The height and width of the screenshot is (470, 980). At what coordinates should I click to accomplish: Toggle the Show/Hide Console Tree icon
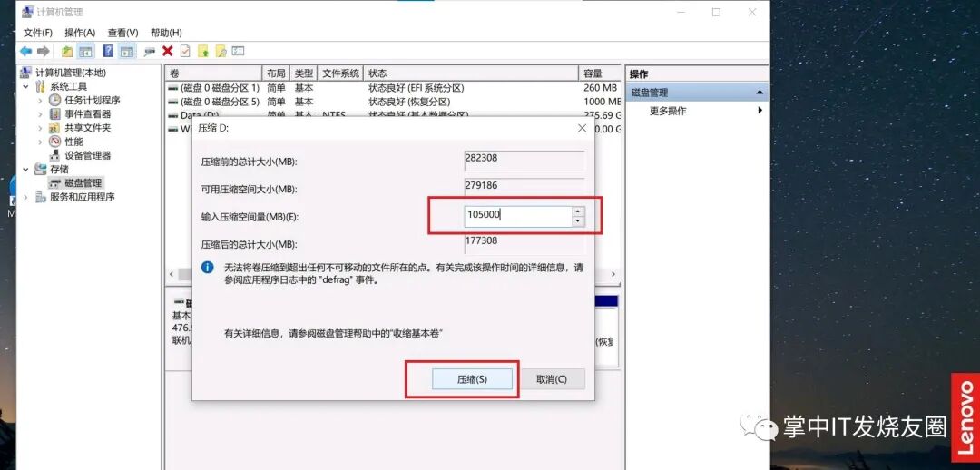(85, 51)
